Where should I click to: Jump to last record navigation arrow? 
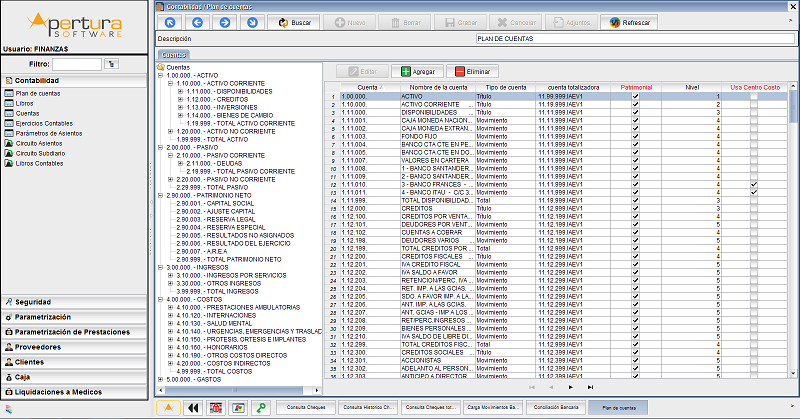(x=591, y=385)
